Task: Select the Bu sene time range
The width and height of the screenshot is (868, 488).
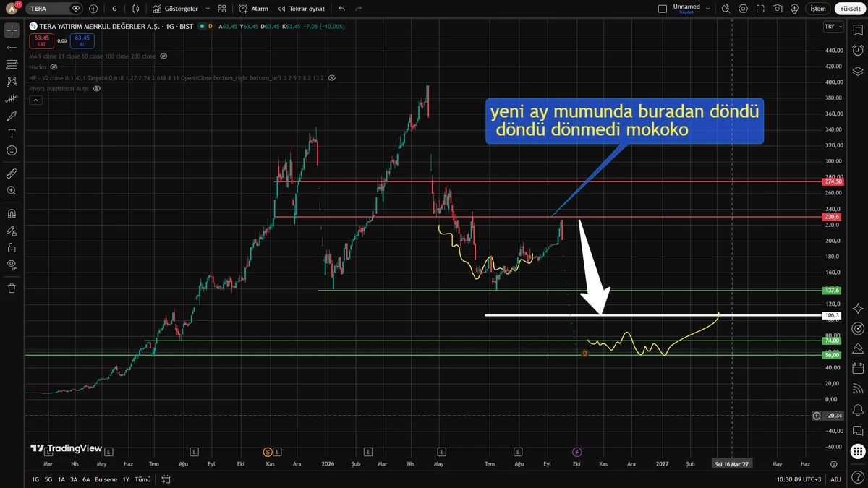Action: pos(106,479)
